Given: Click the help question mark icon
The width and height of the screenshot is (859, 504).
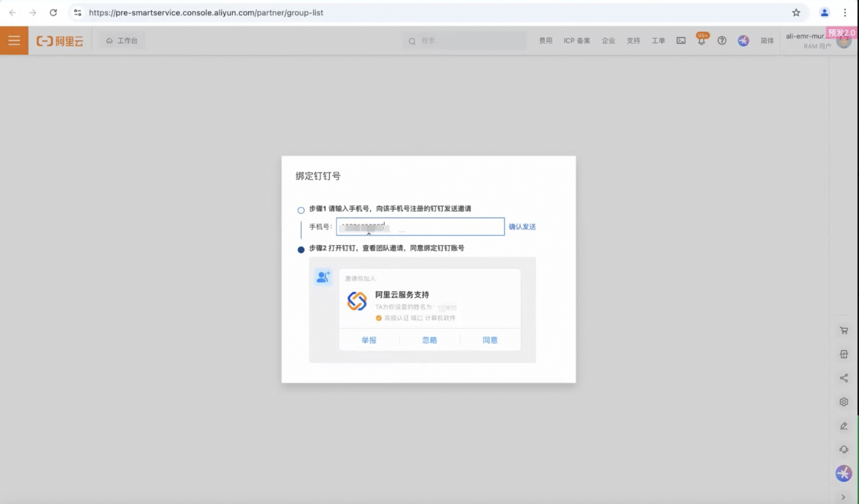Looking at the screenshot, I should tap(722, 41).
